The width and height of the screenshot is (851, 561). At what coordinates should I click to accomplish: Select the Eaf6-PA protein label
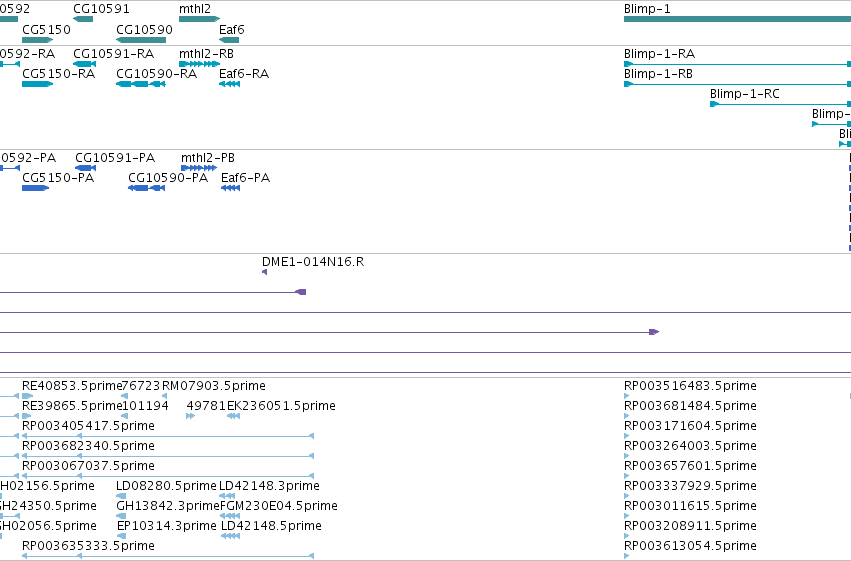pos(245,178)
